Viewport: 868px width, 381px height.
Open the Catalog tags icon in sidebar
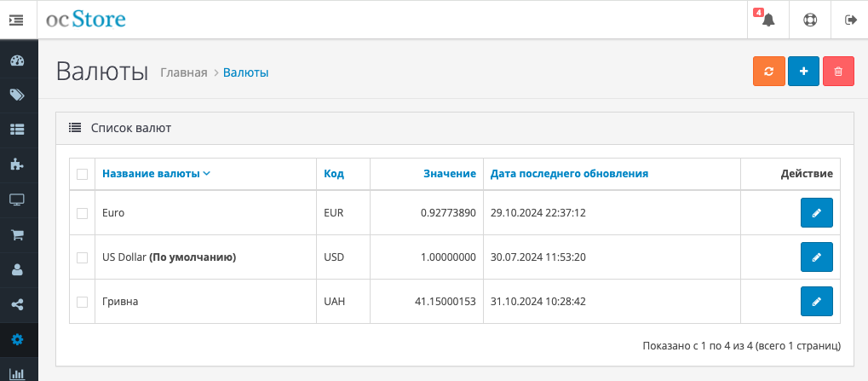tap(18, 95)
